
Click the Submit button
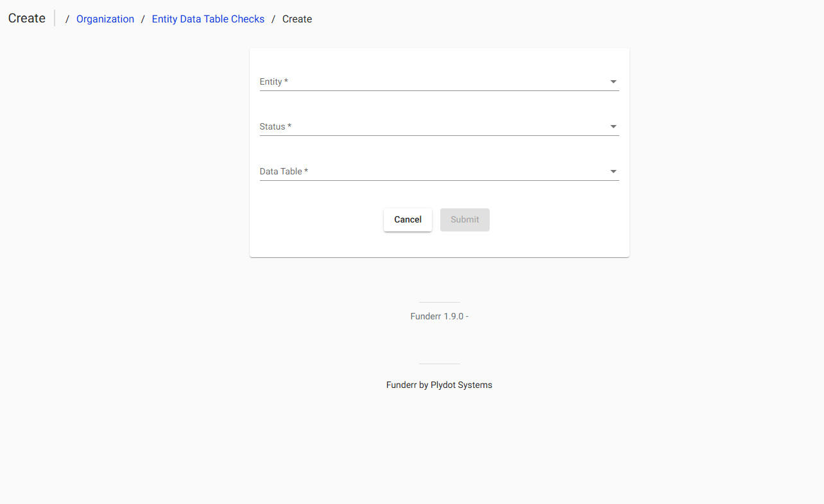(x=465, y=219)
